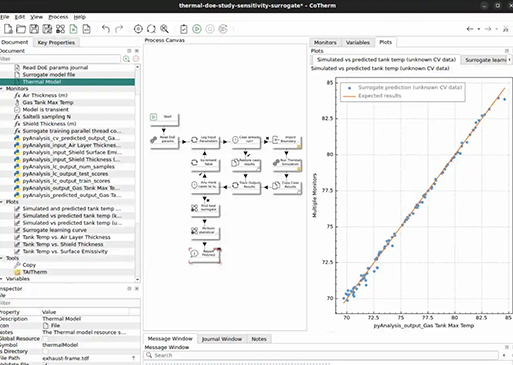Click the clipboard validate toolbar icon
This screenshot has height=365, width=513.
point(184,29)
